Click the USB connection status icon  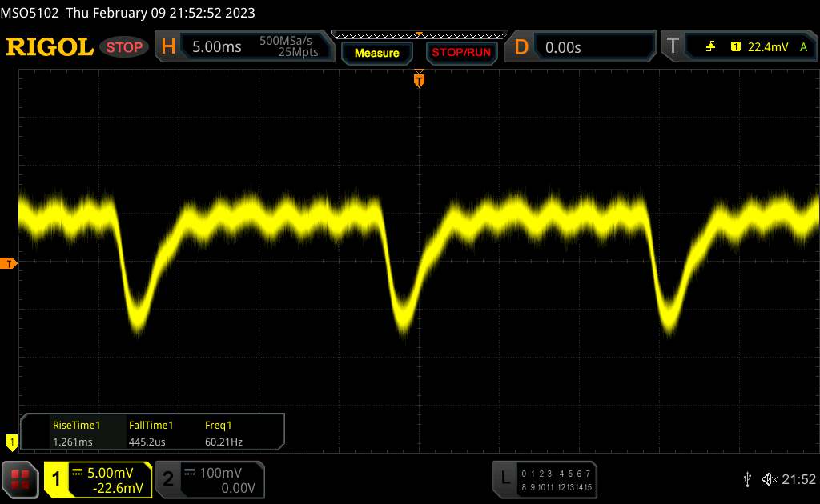(747, 478)
